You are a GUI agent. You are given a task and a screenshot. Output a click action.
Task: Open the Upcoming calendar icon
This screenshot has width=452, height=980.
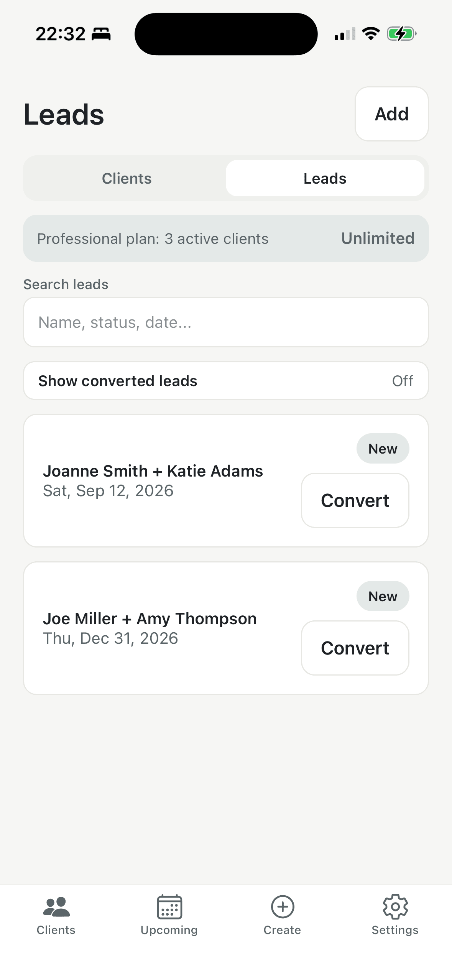(x=169, y=907)
